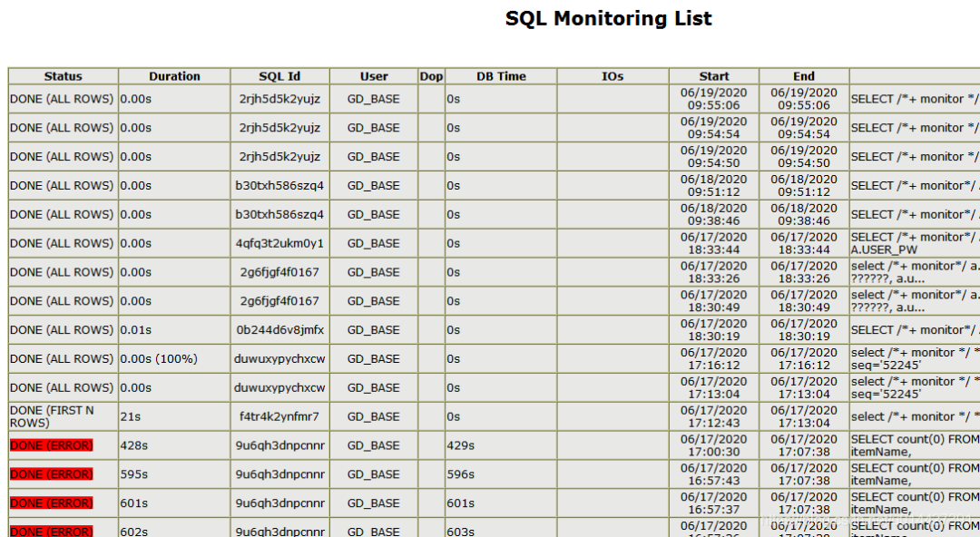
Task: Open SQL Id b30txh586szq4
Action: pos(281,185)
